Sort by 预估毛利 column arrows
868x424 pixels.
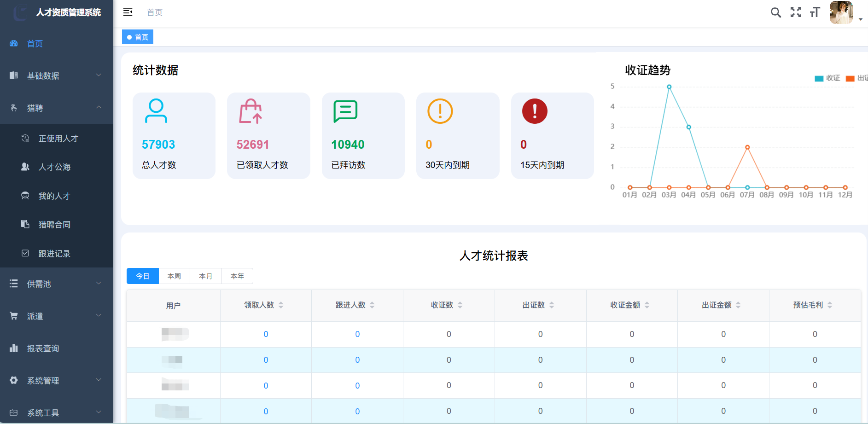830,305
